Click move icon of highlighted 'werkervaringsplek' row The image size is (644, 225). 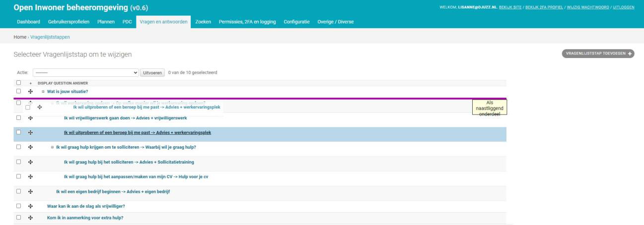coord(30,133)
